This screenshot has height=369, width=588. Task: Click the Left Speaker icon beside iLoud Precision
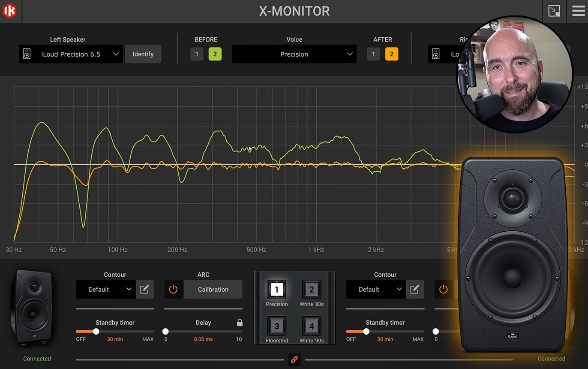(x=27, y=54)
